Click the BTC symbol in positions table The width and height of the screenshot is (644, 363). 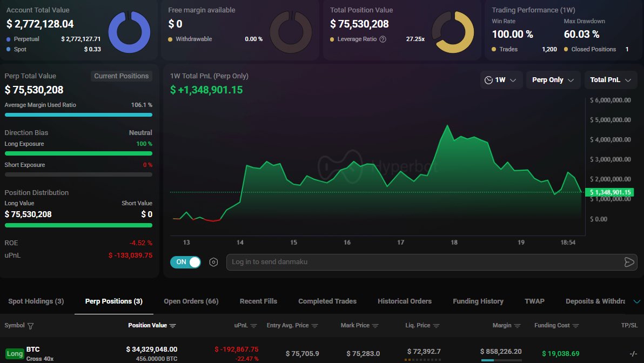pos(33,349)
